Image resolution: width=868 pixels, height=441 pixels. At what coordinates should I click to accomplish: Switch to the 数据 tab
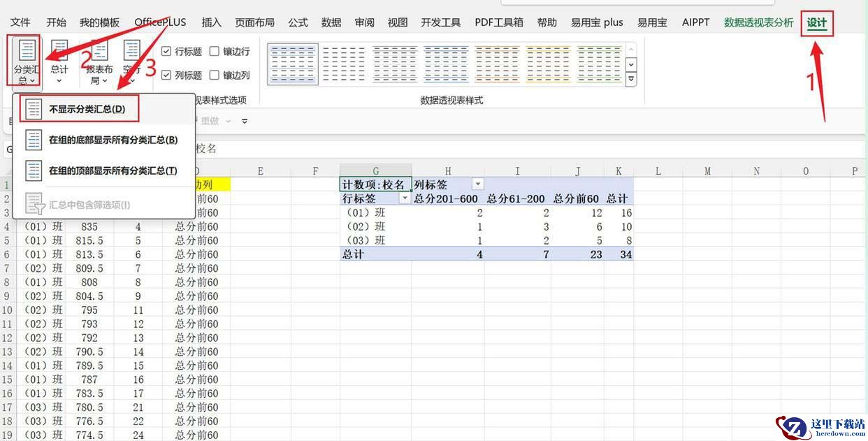coord(331,22)
